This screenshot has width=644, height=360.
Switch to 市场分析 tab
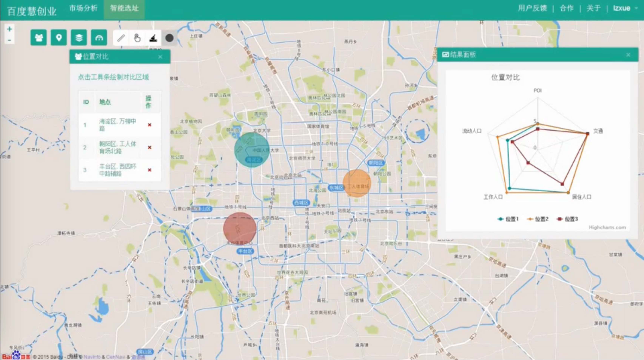pos(83,8)
